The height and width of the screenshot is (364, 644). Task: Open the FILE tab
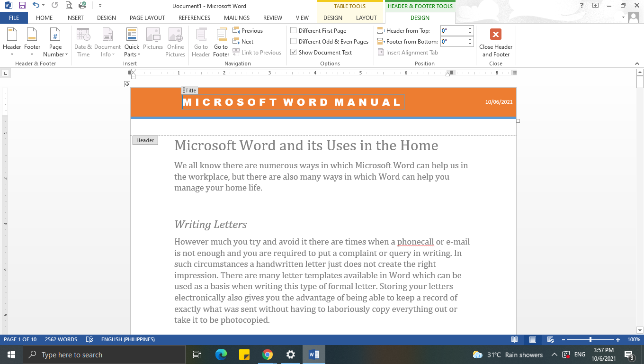click(14, 18)
